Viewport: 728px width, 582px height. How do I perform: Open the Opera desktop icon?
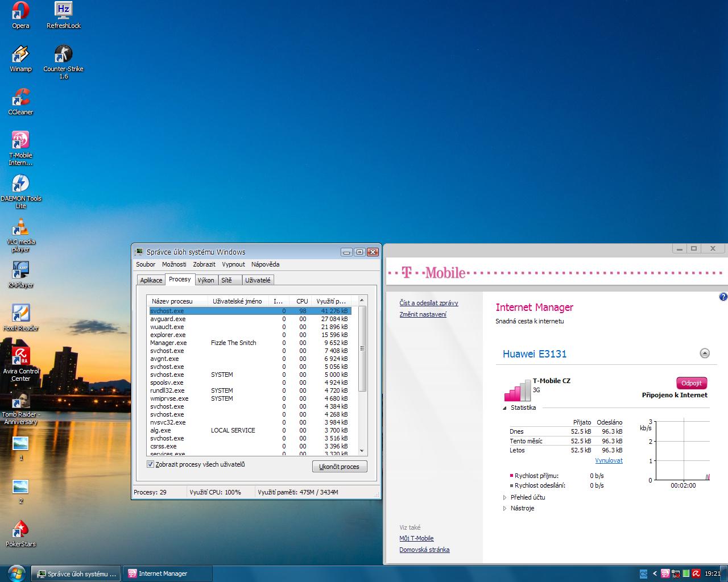(x=20, y=11)
